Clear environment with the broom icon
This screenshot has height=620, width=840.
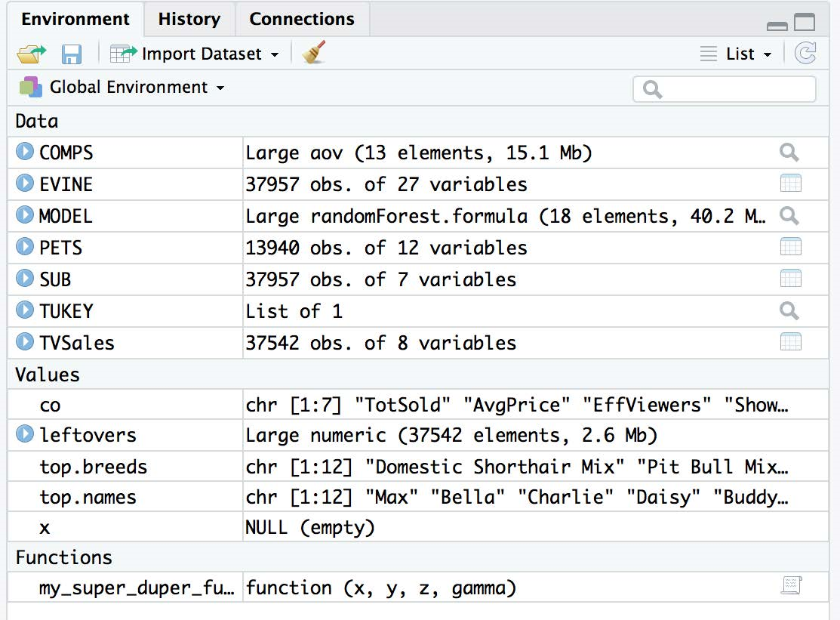313,54
